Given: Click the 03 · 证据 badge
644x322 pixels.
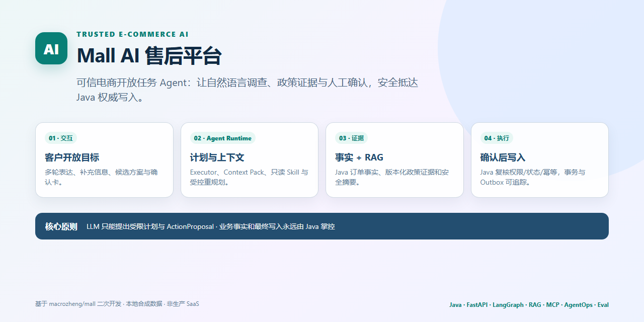Looking at the screenshot, I should tap(351, 138).
